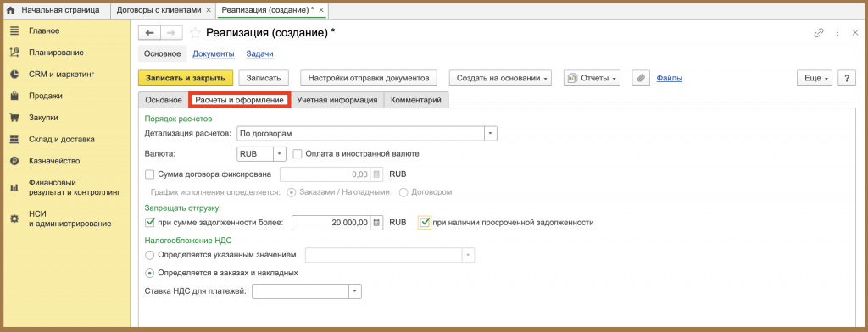Viewport: 868px width, 332px height.
Task: Add form to favorites with star icon
Action: (195, 33)
